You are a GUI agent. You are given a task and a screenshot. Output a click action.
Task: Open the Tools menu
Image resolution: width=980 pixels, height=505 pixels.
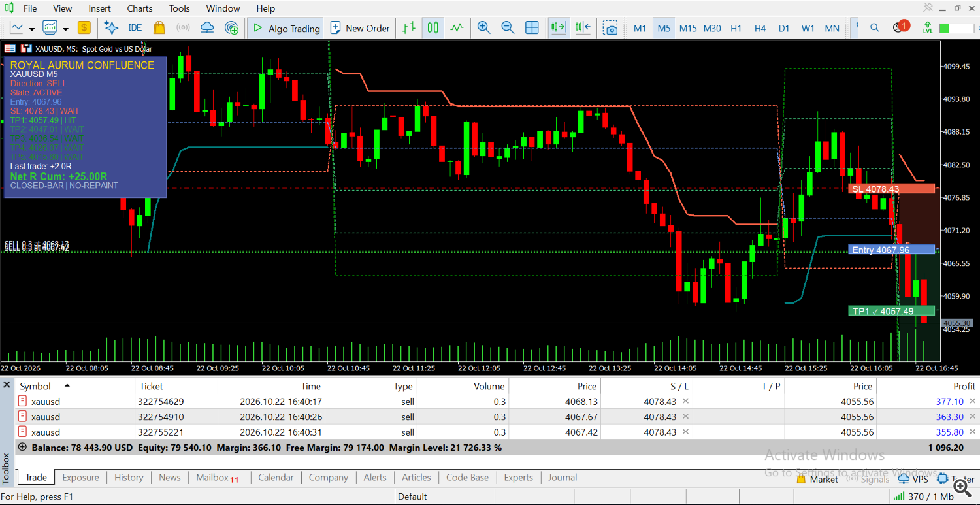coord(179,8)
